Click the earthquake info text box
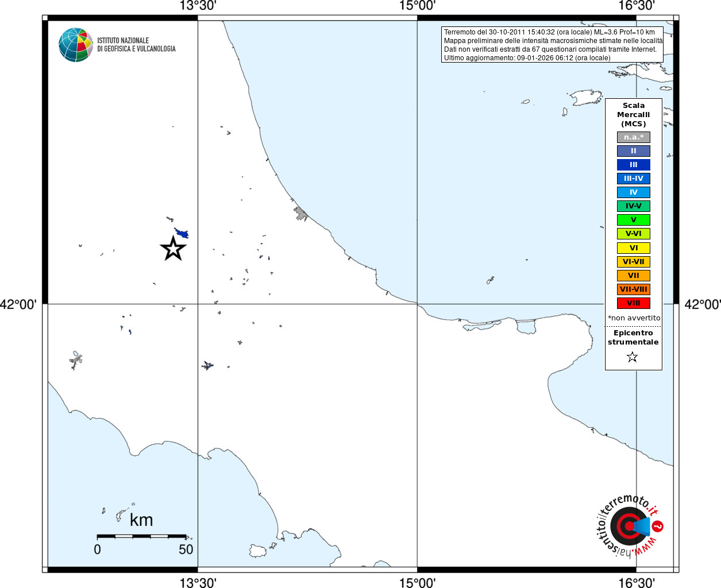 point(552,45)
